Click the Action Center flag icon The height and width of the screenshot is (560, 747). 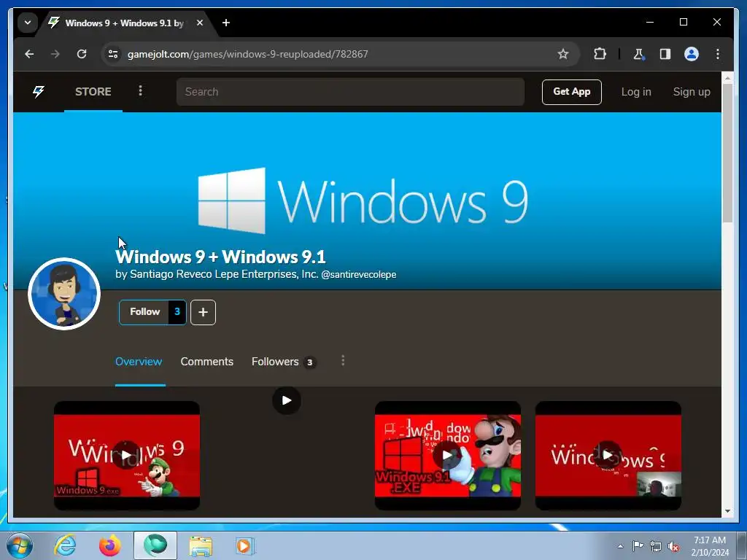[638, 546]
